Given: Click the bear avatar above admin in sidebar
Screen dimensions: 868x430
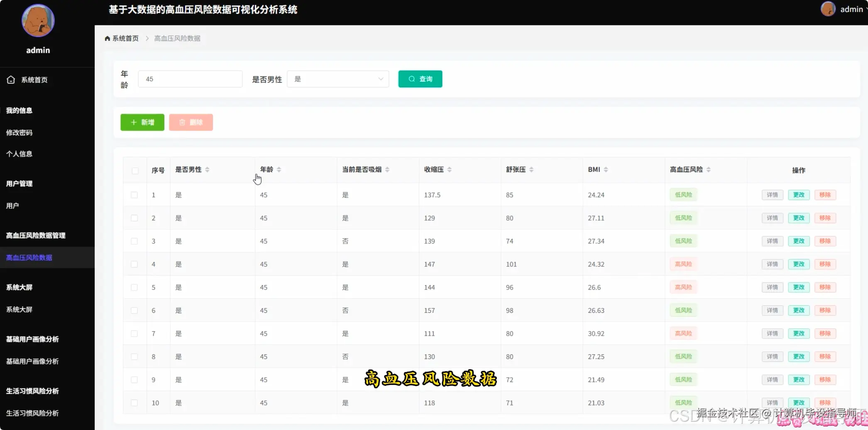Looking at the screenshot, I should click(x=38, y=20).
